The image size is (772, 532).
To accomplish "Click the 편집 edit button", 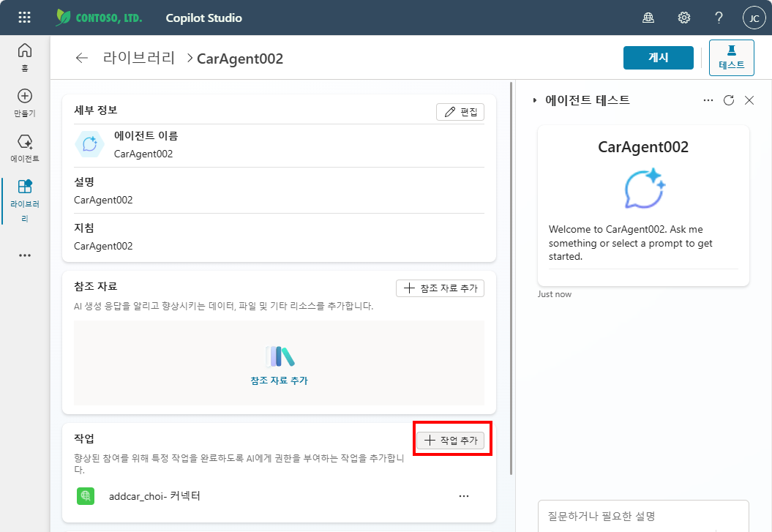I will coord(460,112).
